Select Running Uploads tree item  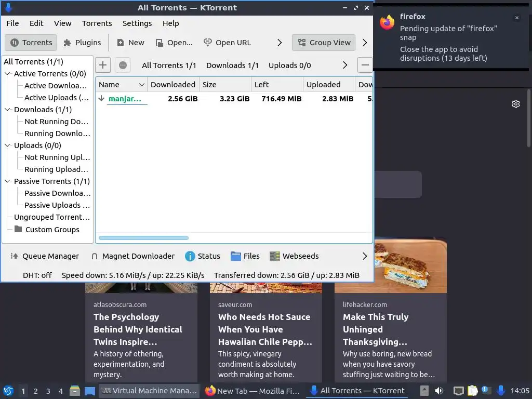coord(56,169)
